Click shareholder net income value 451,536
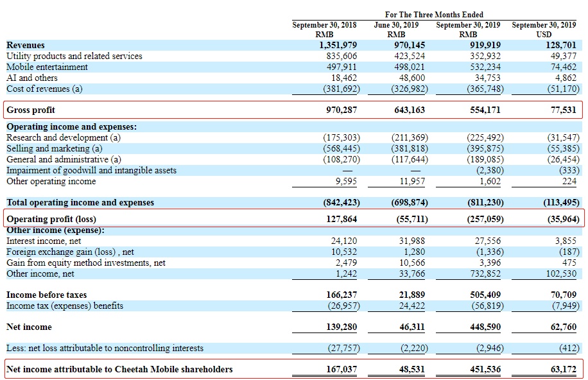Image resolution: width=588 pixels, height=380 pixels. 485,370
